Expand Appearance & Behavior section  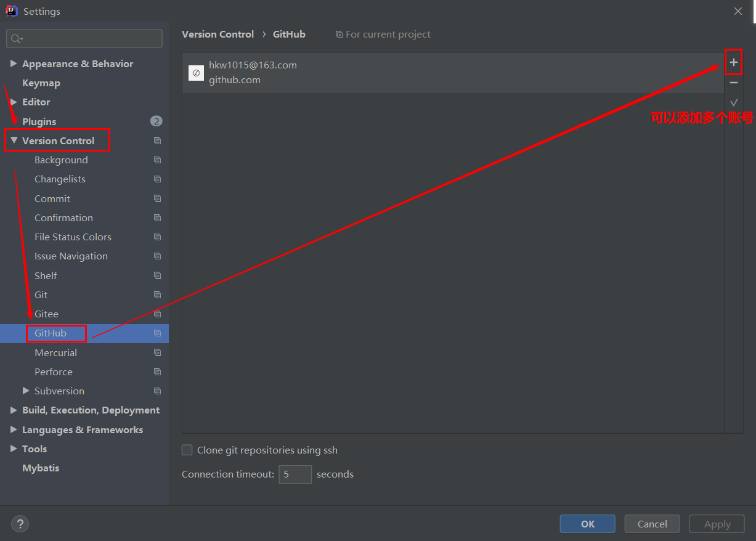tap(14, 63)
